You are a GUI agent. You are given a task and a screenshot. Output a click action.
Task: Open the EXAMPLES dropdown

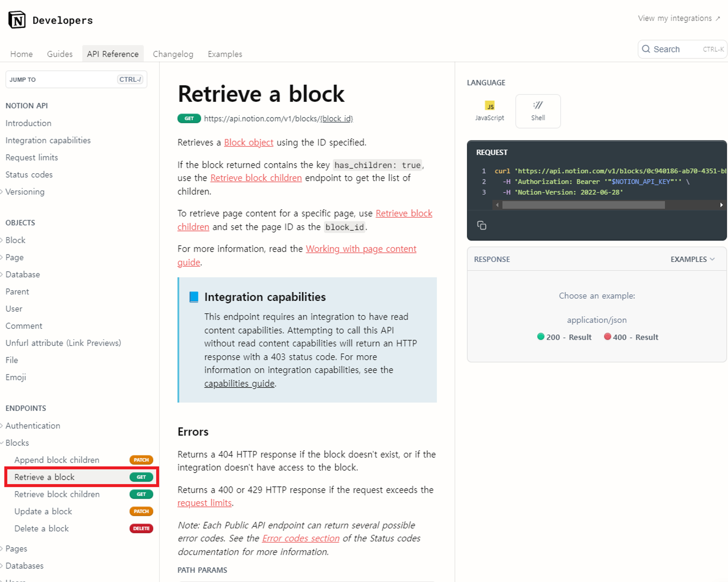coord(692,259)
